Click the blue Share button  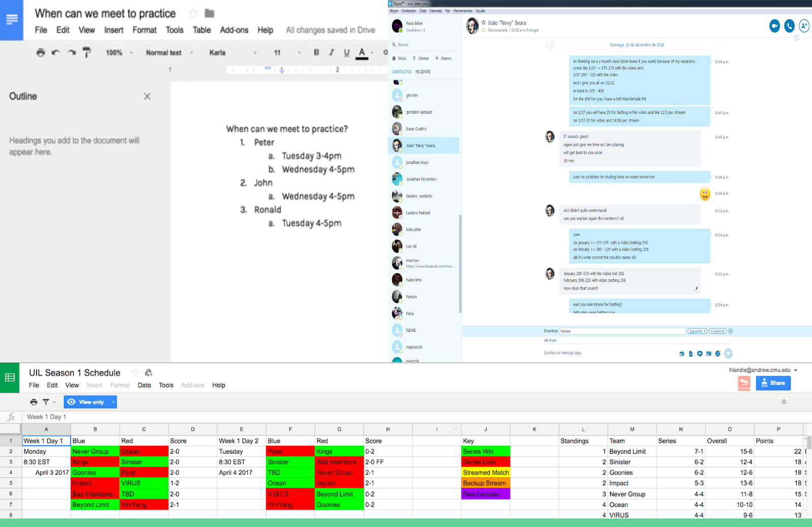(772, 383)
